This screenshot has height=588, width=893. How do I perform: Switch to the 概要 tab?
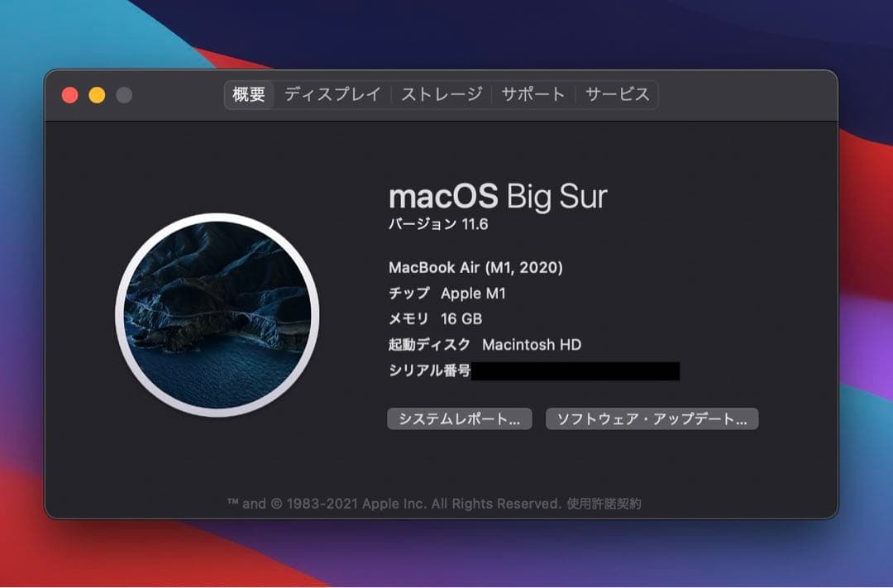pyautogui.click(x=249, y=95)
